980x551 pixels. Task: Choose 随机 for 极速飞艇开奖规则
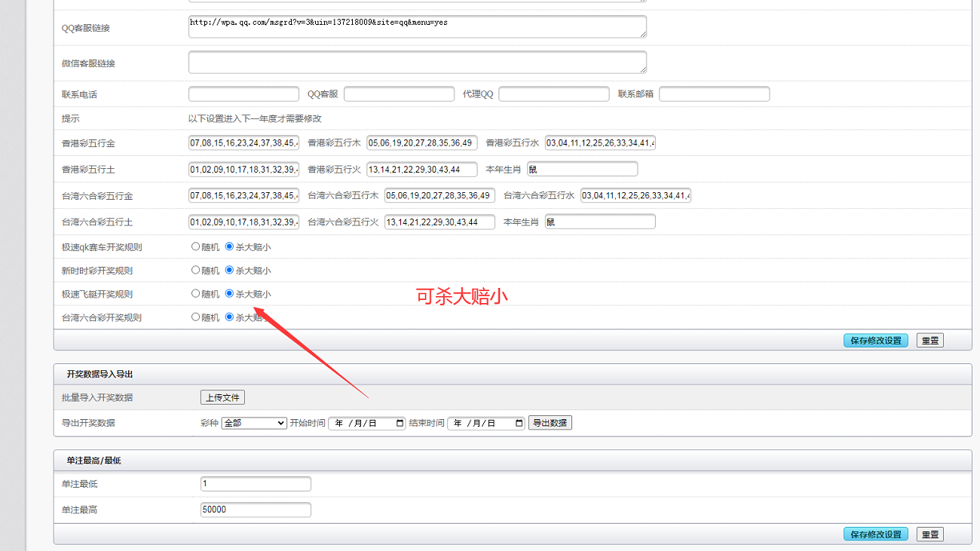(196, 294)
